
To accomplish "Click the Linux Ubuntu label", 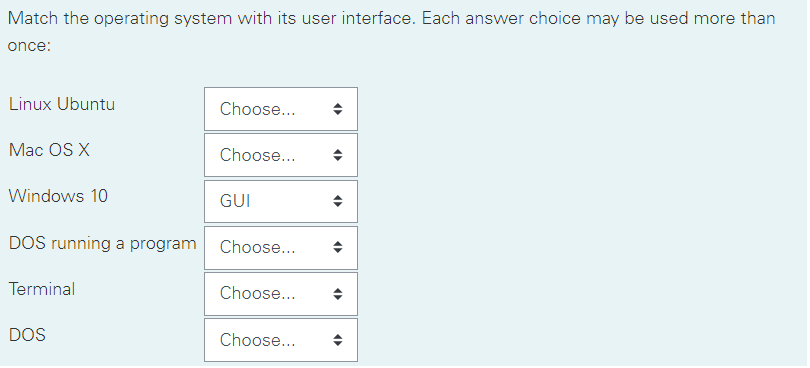I will click(62, 104).
